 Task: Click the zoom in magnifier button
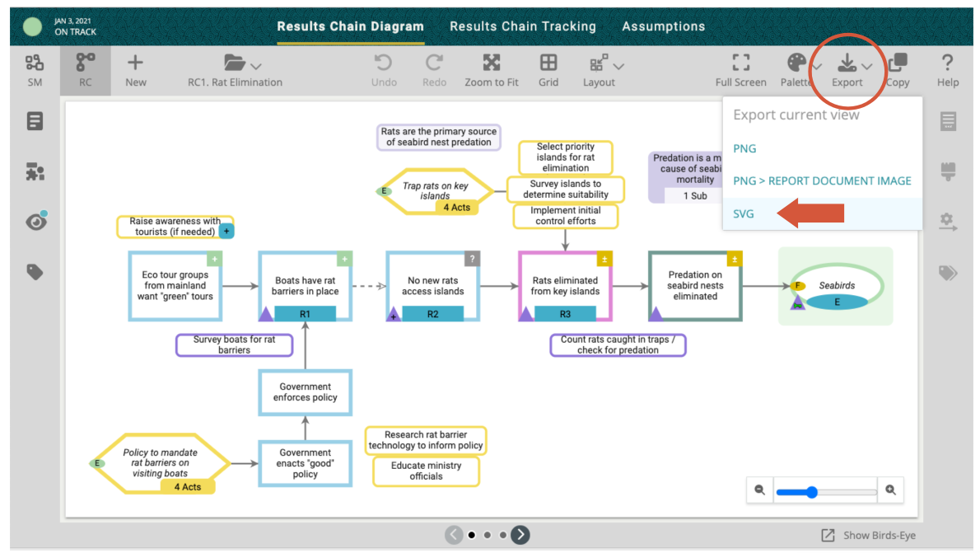point(890,490)
